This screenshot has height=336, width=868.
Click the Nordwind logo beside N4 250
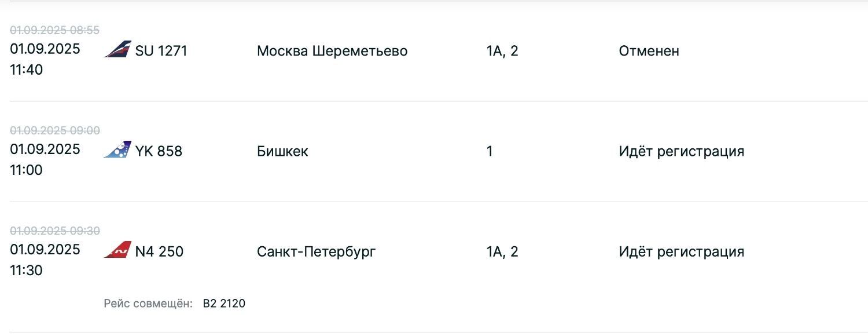coord(117,250)
